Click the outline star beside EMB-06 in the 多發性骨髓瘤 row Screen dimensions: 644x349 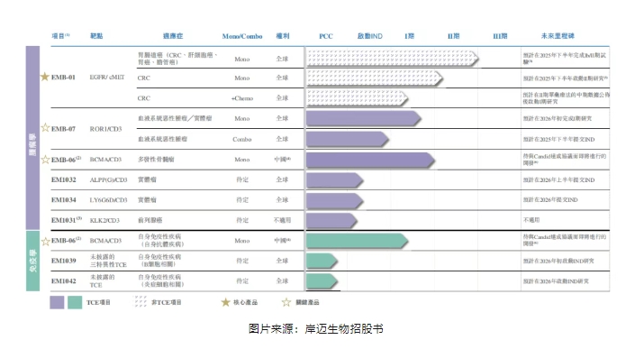pyautogui.click(x=45, y=159)
